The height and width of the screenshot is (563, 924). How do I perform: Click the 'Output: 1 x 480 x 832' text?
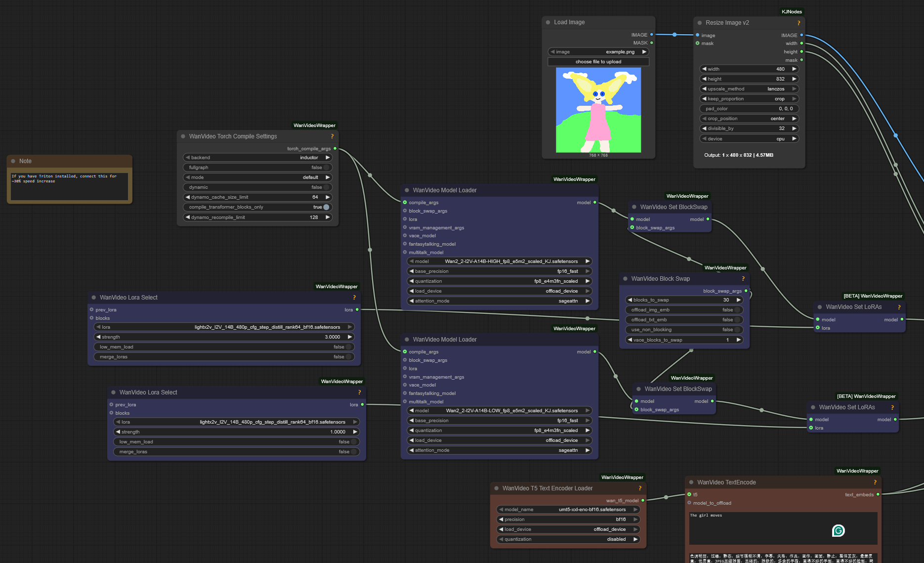tap(739, 155)
